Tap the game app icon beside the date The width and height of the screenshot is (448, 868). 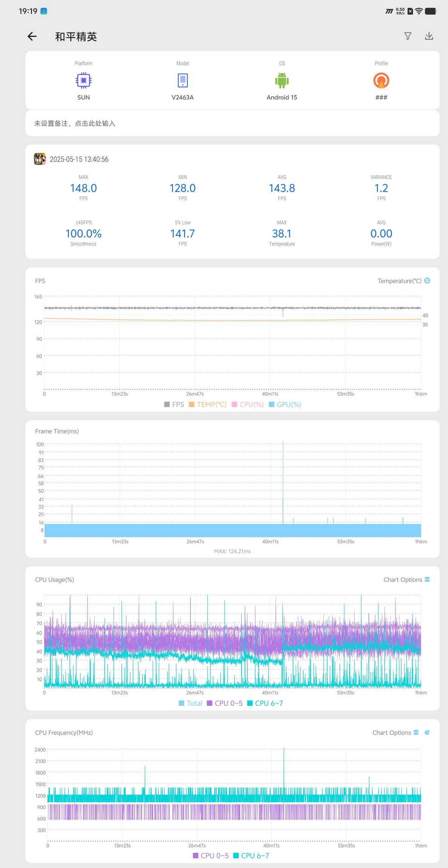click(x=40, y=159)
